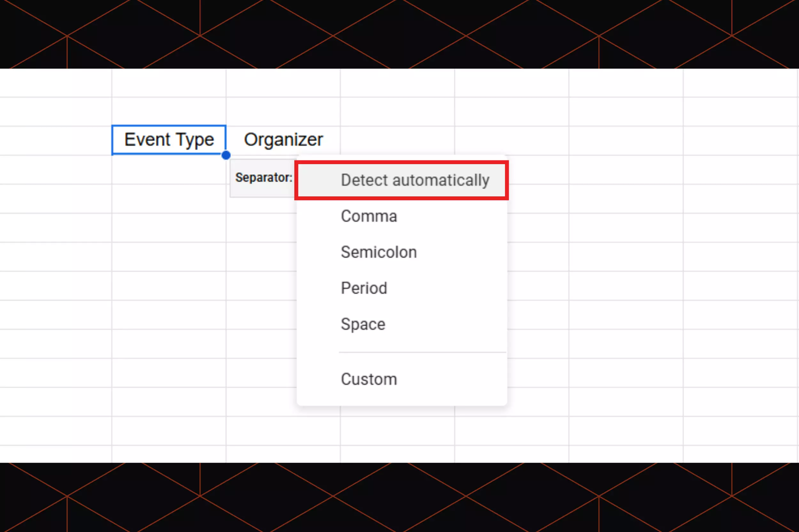Click empty cell immediately left of Event Type
Image resolution: width=799 pixels, height=532 pixels.
56,141
